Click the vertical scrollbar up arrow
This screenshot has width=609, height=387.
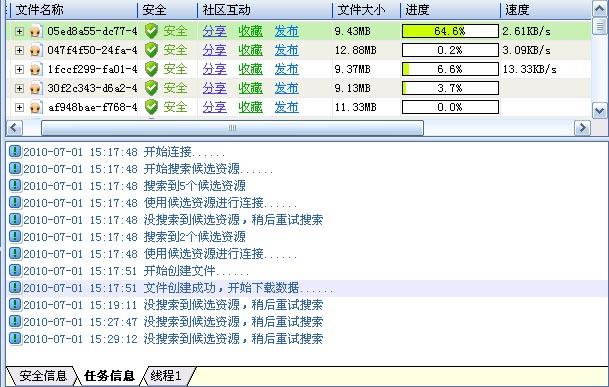coord(600,9)
